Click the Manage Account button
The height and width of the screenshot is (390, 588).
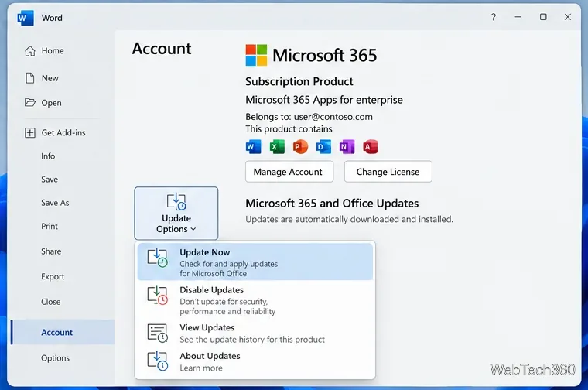(x=289, y=172)
